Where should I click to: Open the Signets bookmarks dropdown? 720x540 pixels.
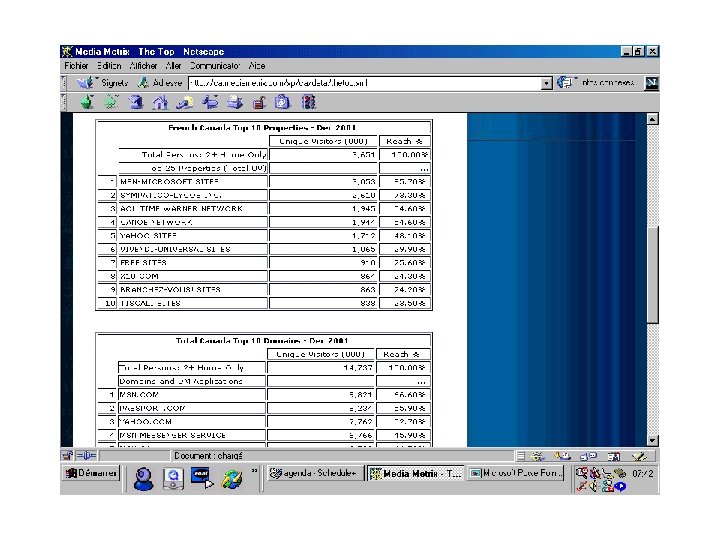(102, 83)
